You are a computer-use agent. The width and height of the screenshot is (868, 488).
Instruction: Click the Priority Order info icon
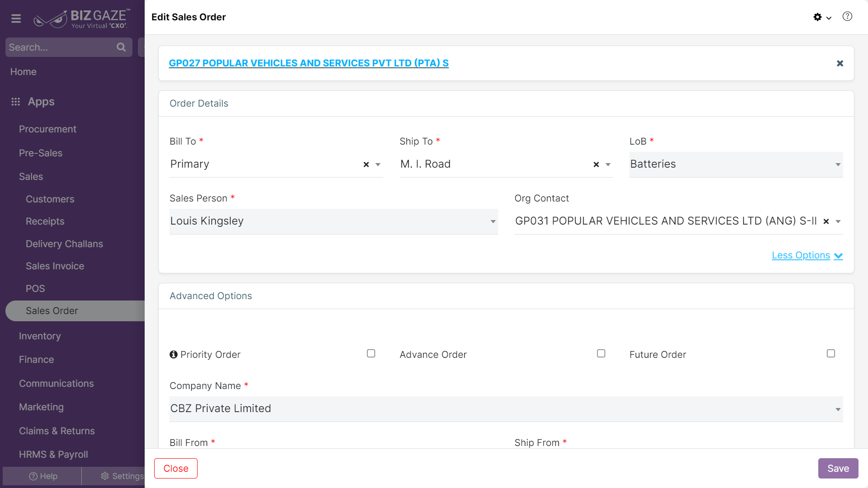pyautogui.click(x=174, y=355)
